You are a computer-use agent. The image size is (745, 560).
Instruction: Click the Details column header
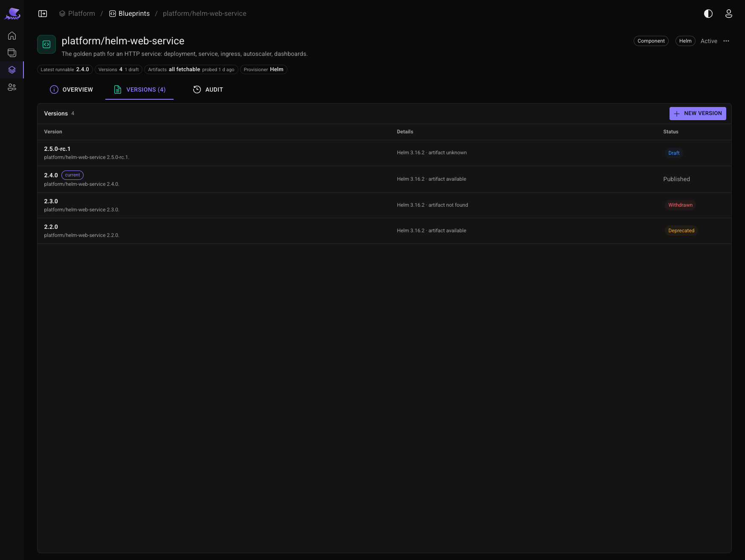coord(405,132)
